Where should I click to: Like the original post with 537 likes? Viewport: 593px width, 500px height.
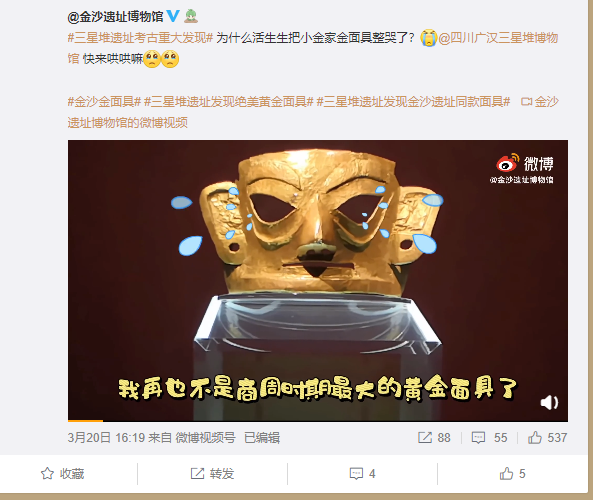coord(535,438)
